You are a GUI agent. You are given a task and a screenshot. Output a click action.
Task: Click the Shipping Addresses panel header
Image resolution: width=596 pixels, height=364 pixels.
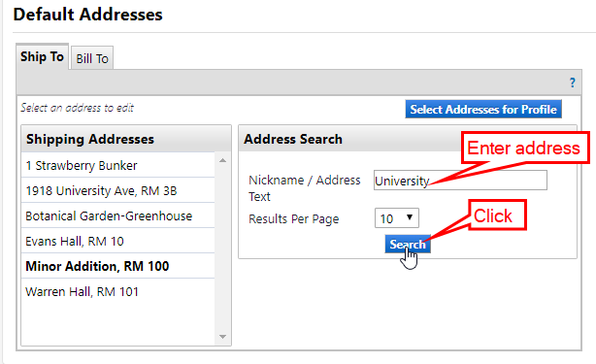(x=126, y=139)
